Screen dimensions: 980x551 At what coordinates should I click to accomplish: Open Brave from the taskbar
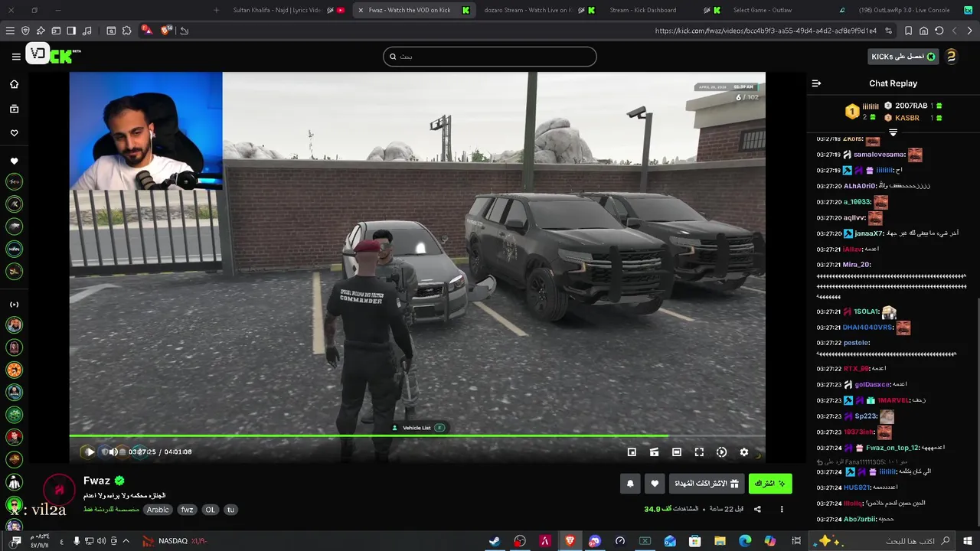pos(570,541)
